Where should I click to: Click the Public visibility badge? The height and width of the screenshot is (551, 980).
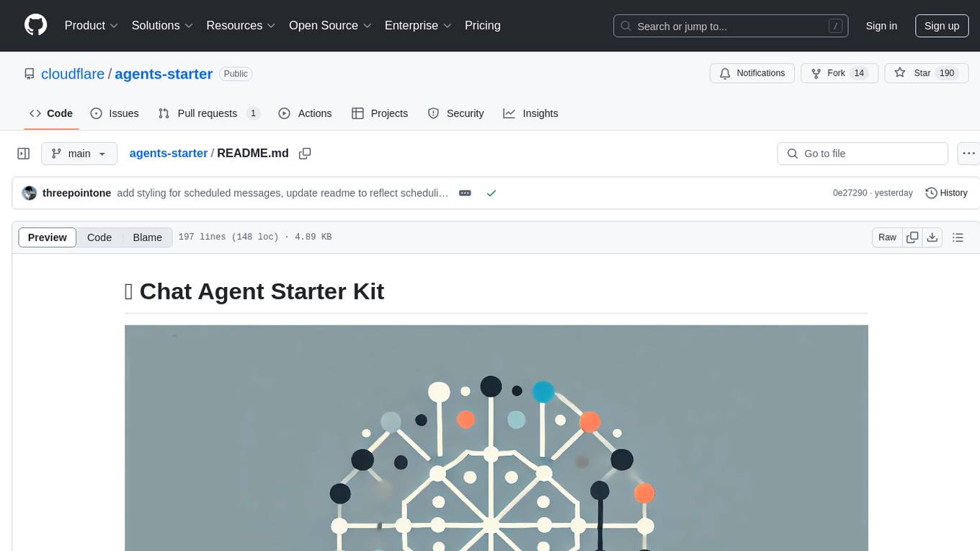[236, 74]
